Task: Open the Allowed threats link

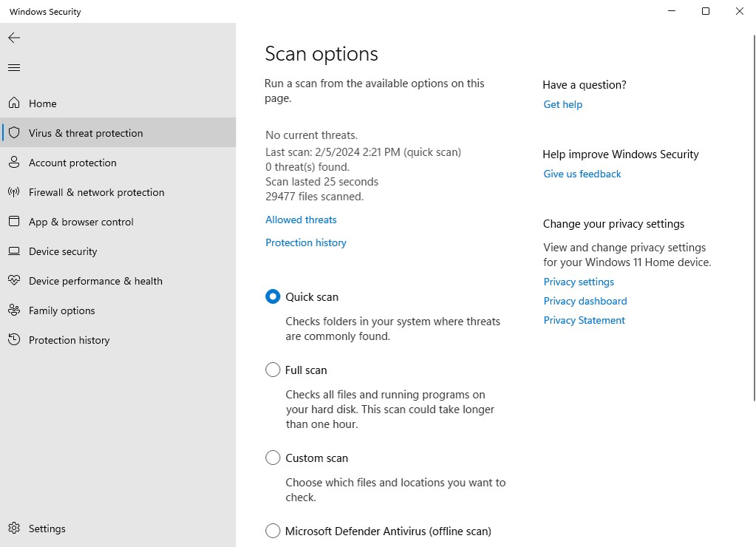Action: [301, 220]
